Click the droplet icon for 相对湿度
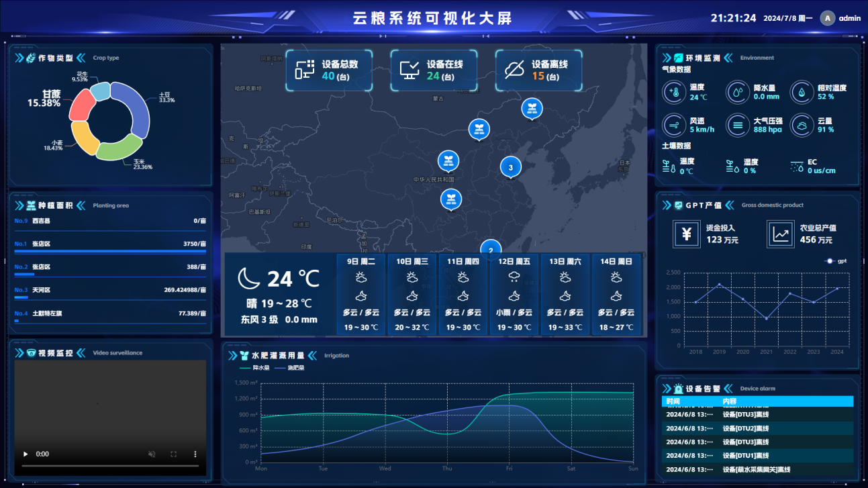 [801, 92]
